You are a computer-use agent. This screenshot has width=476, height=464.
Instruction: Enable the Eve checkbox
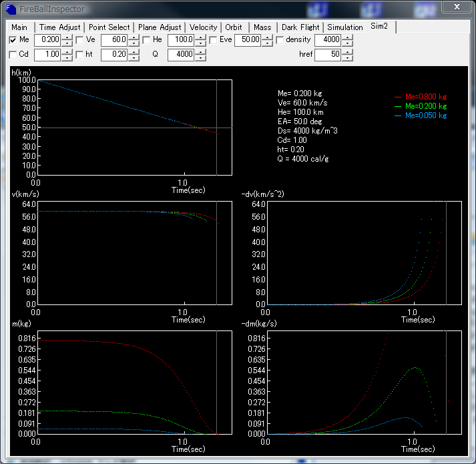(x=214, y=40)
